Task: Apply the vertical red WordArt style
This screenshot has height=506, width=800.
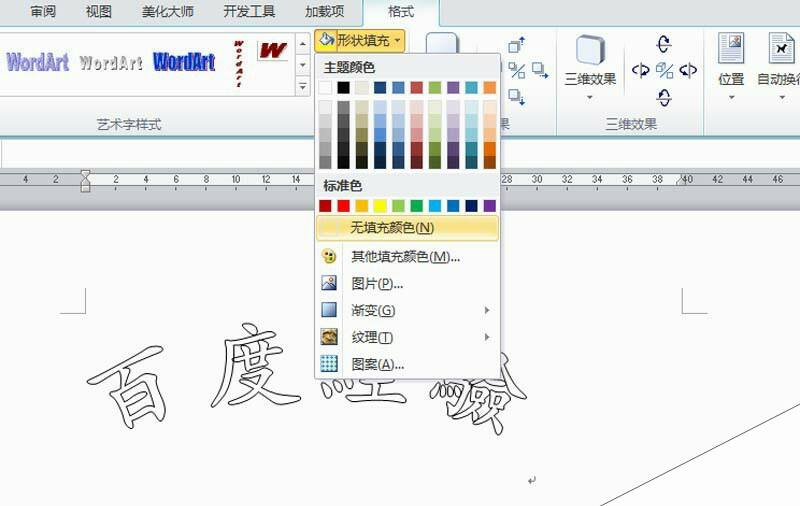Action: point(238,64)
